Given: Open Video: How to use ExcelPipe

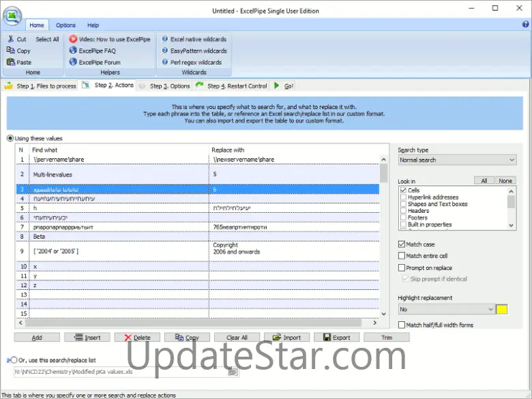Looking at the screenshot, I should click(110, 39).
